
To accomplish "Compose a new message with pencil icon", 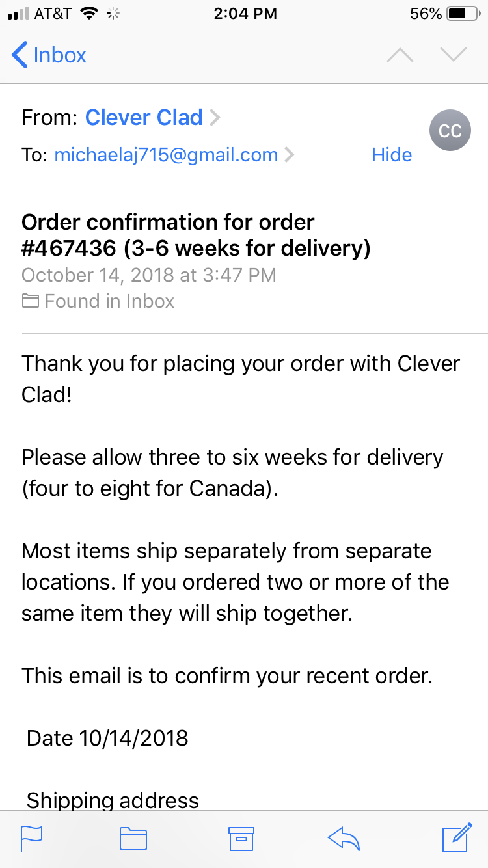I will (457, 837).
